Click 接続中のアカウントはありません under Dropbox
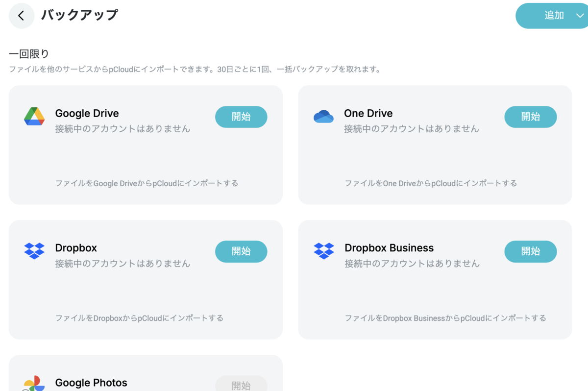This screenshot has height=391, width=588. coord(122,264)
